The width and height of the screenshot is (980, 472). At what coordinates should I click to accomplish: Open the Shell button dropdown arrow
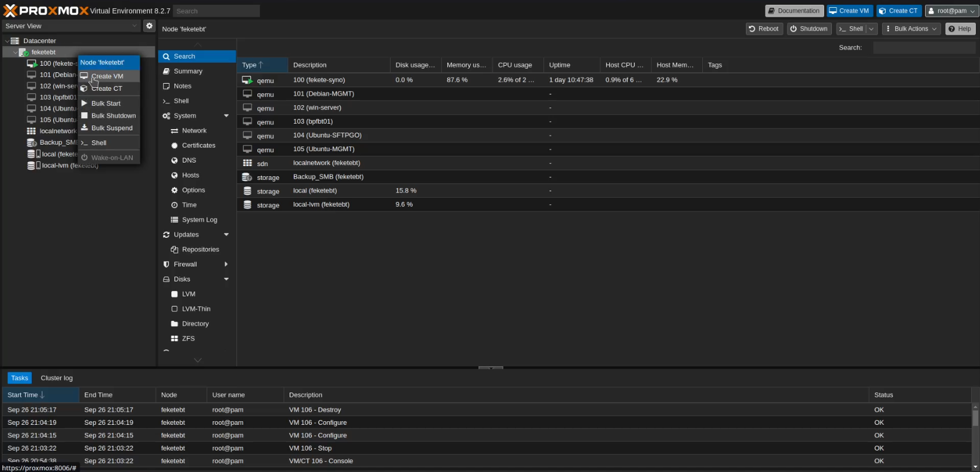(x=872, y=29)
